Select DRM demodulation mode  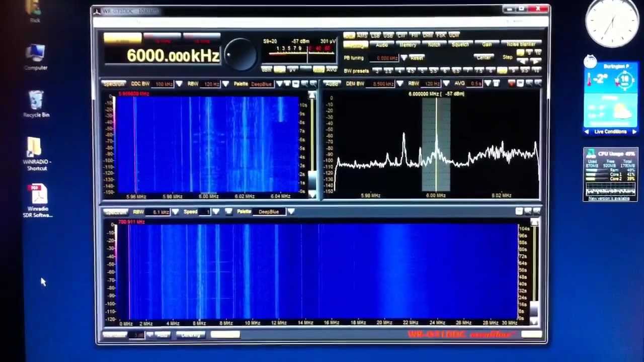point(428,35)
